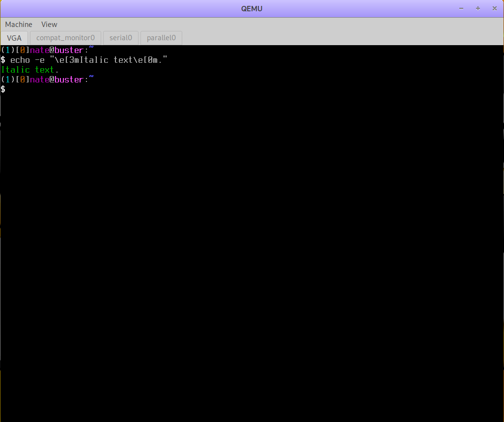Click hostname 'buster' in the top prompt line
Viewport: 504px width, 422px height.
coord(69,51)
